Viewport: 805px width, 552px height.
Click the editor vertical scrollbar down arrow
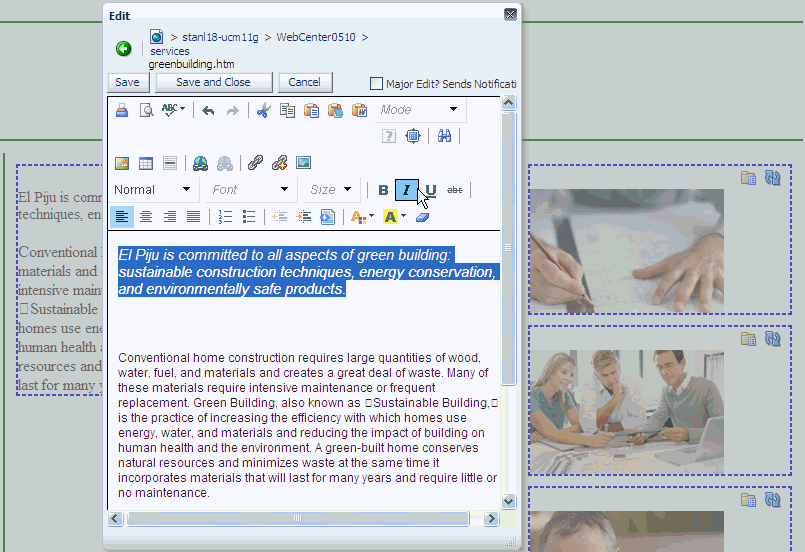tap(508, 501)
